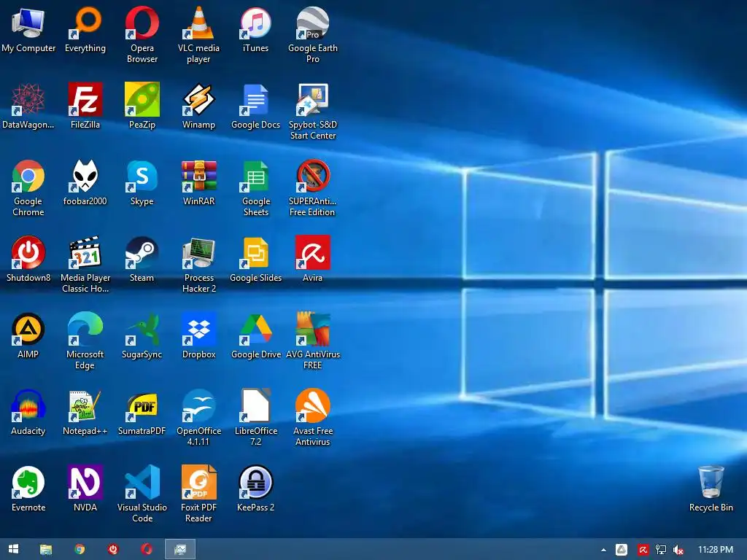747x560 pixels.
Task: Select the My Computer desktop icon
Action: pyautogui.click(x=28, y=29)
